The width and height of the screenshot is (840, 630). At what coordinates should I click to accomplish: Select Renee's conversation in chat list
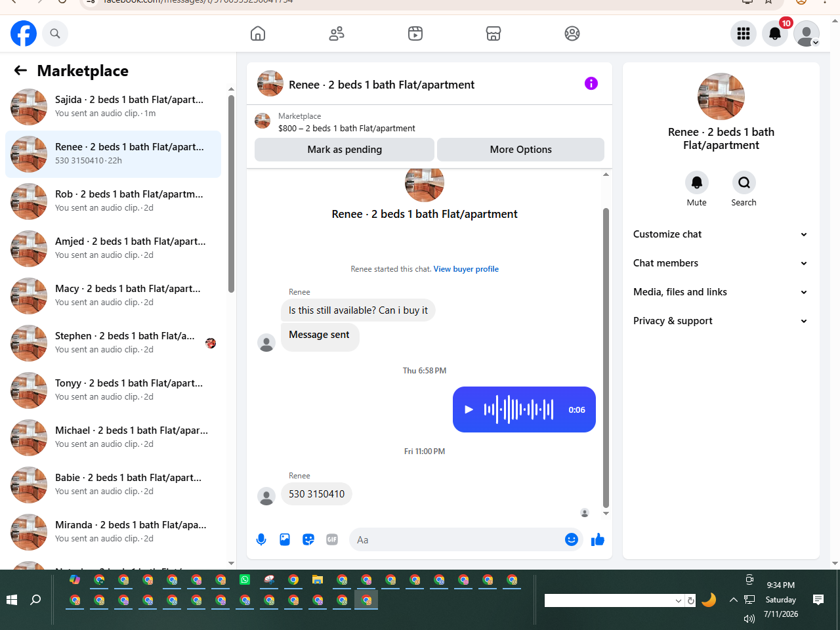pos(114,154)
